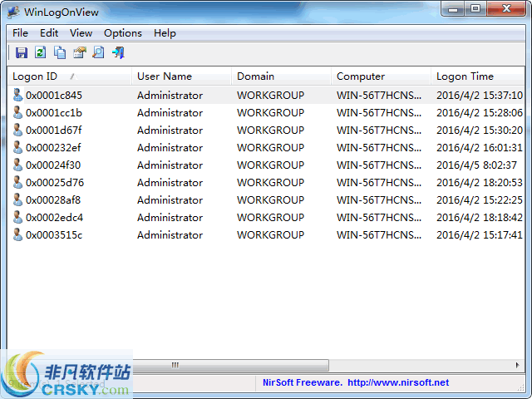Screen dimensions: 532x399
Task: Open the Edit menu
Action: point(49,33)
